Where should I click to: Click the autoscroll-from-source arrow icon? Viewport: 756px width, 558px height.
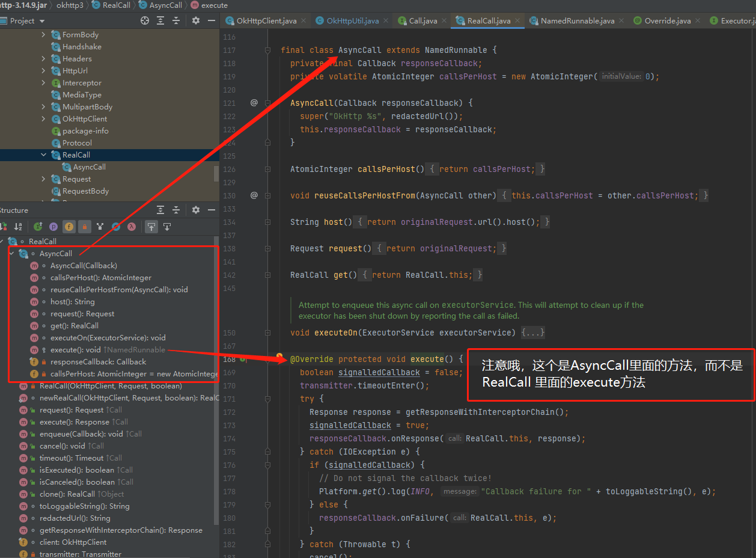coord(167,227)
